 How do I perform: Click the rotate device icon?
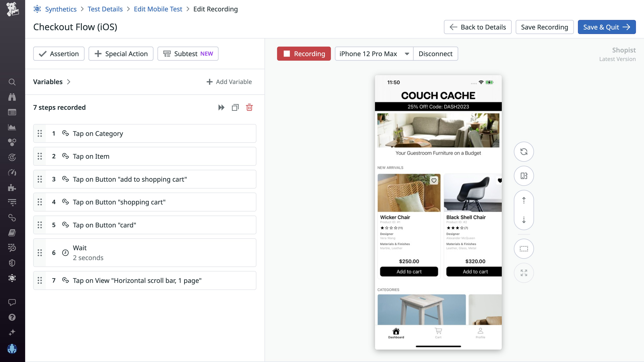pos(524,176)
